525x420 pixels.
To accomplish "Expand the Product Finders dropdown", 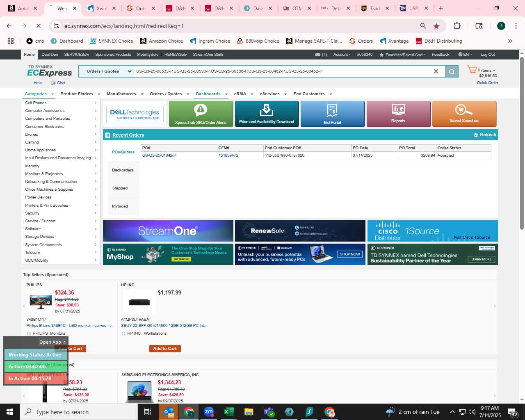I will (80, 94).
